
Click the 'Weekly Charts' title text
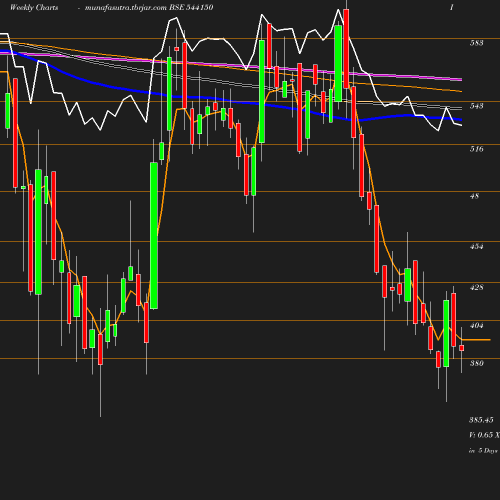[x=34, y=8]
